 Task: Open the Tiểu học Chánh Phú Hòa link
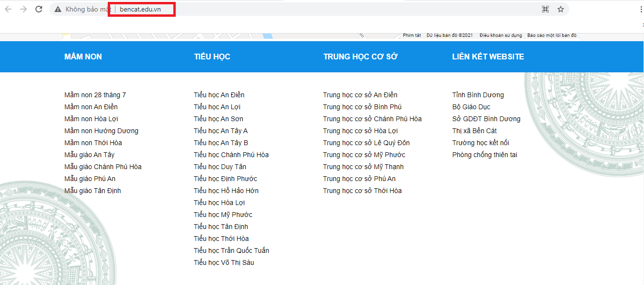tap(231, 155)
